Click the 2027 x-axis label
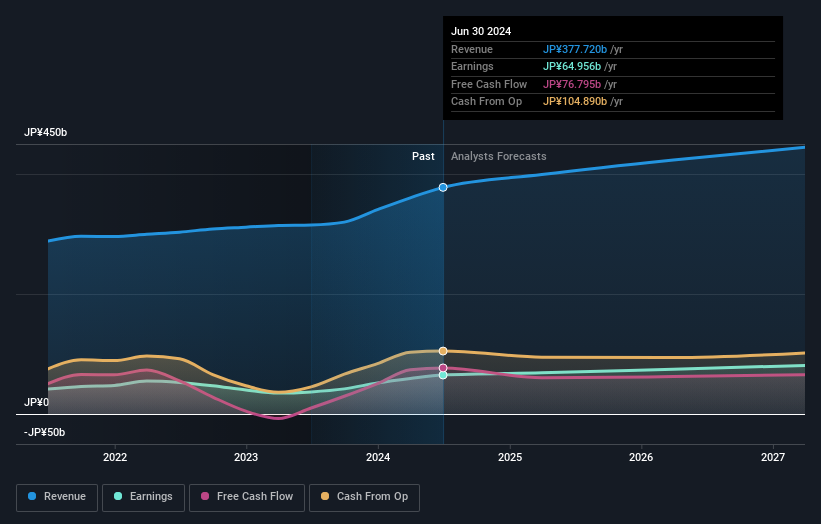 pyautogui.click(x=773, y=457)
